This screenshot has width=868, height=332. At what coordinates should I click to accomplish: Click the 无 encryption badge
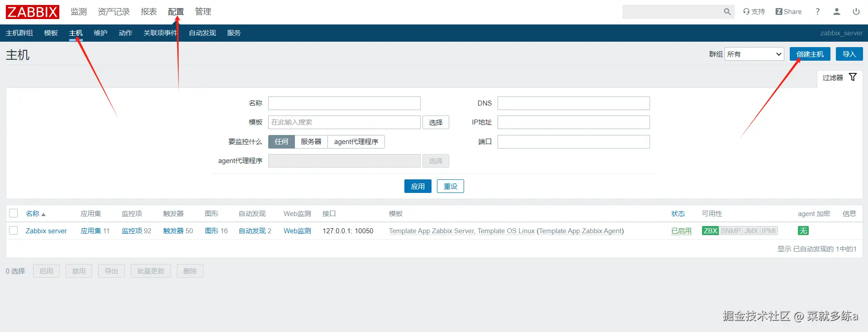(x=803, y=231)
